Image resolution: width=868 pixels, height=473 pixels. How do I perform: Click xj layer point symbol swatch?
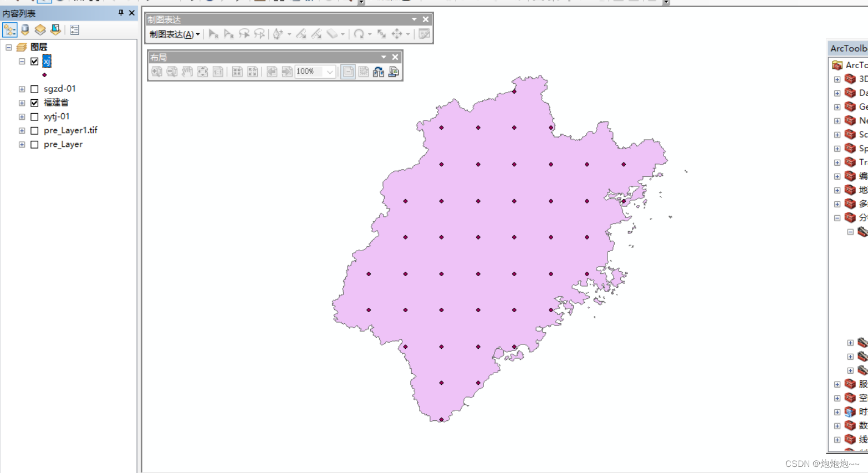pyautogui.click(x=44, y=75)
